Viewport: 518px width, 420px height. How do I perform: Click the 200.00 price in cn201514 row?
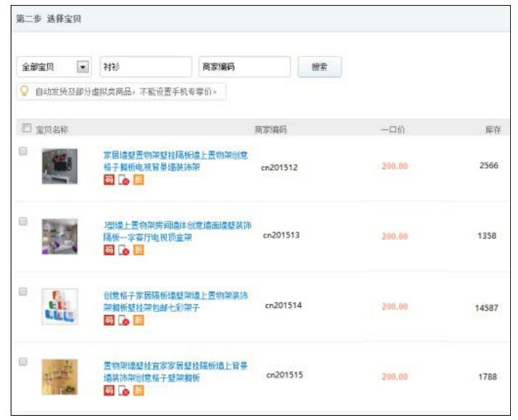(x=395, y=306)
